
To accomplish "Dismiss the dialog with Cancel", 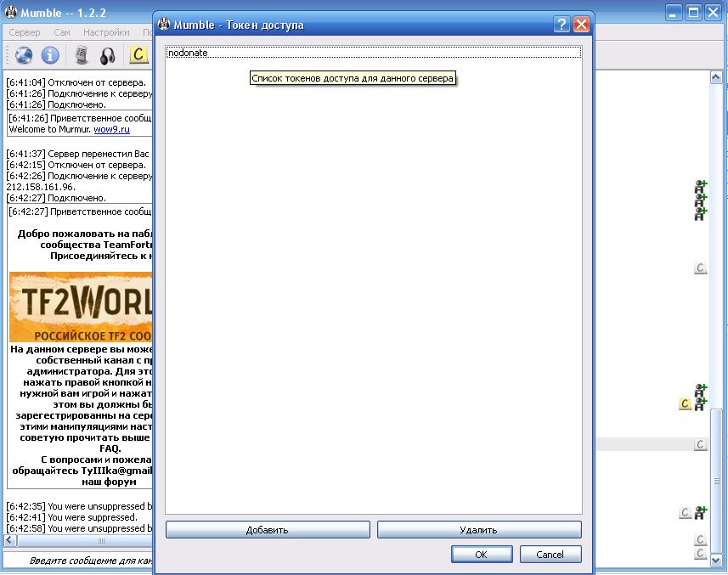I will 550,554.
